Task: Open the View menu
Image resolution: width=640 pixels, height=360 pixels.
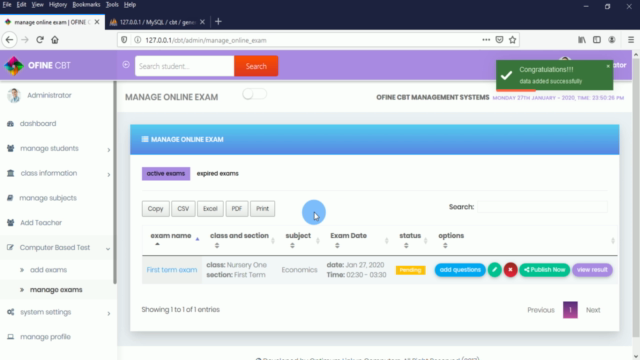Action: 37,4
